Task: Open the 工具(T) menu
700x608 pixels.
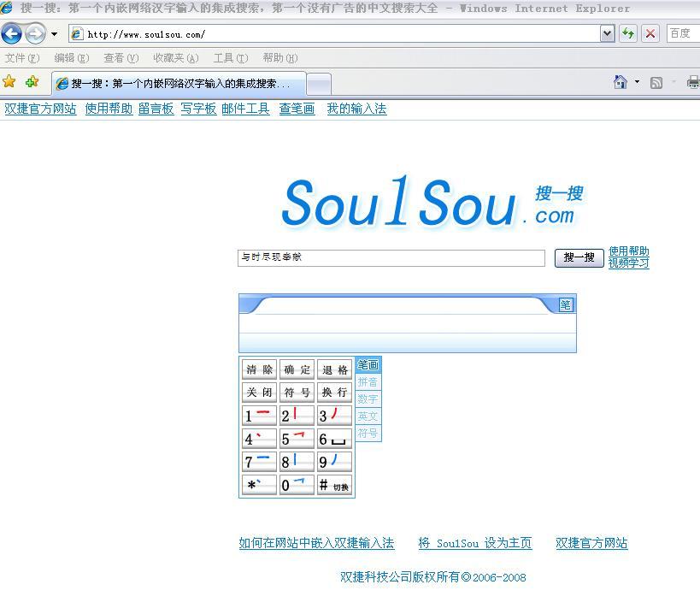Action: click(231, 58)
